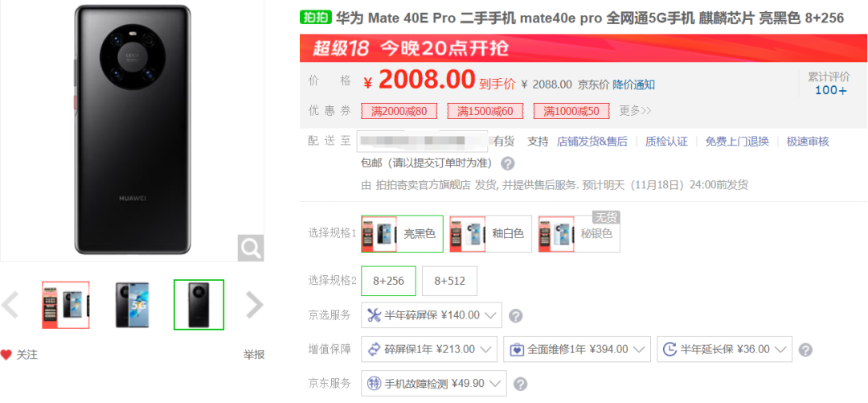868x403 pixels.
Task: Click the magnifier zoom icon on product image
Action: pos(250,248)
